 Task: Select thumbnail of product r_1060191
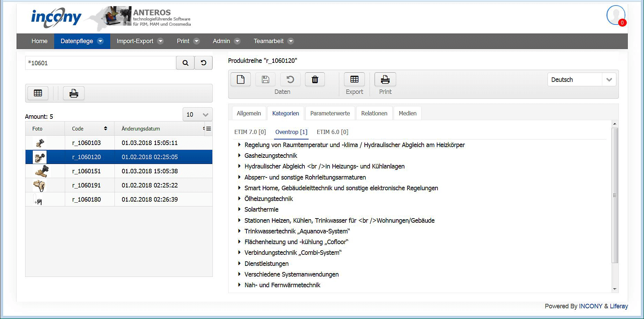click(x=39, y=185)
